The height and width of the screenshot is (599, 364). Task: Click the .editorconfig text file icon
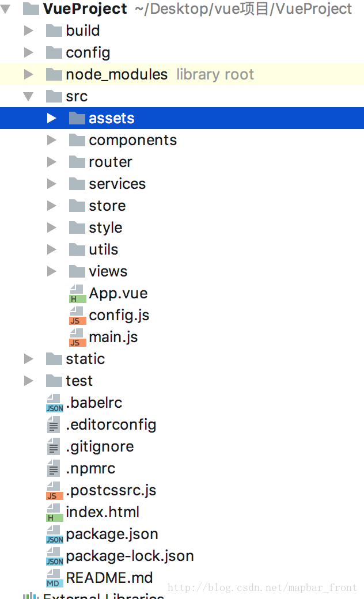click(x=54, y=425)
